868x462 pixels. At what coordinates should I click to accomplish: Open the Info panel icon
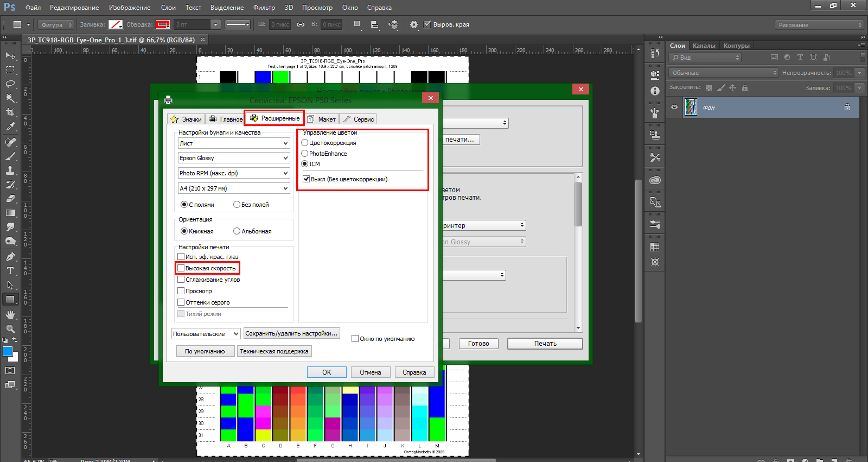point(655,91)
